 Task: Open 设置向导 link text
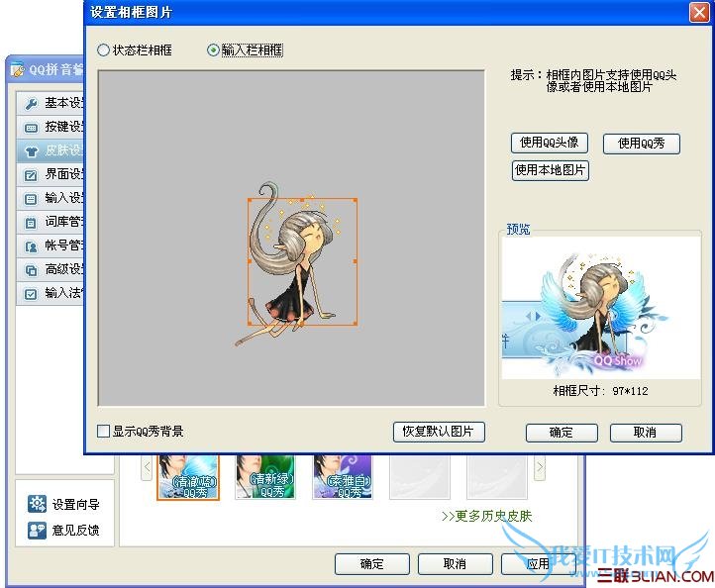tap(75, 504)
